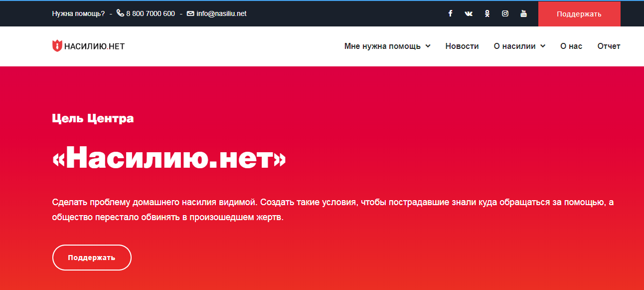
Task: Click the Odnoklassniki social icon
Action: tap(487, 13)
